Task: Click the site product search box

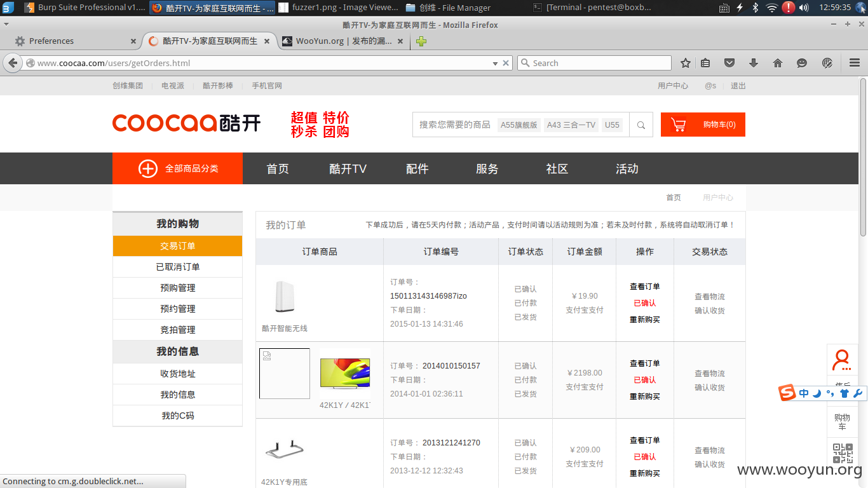Action: (x=521, y=125)
